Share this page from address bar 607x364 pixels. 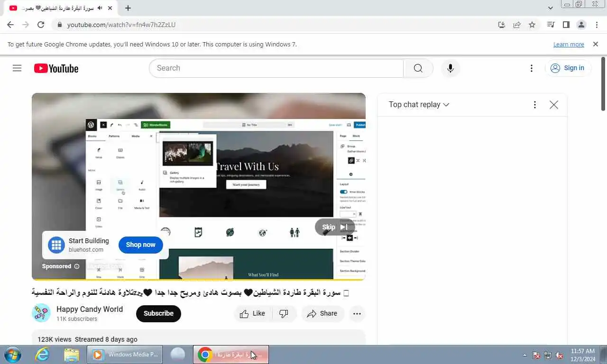point(517,25)
